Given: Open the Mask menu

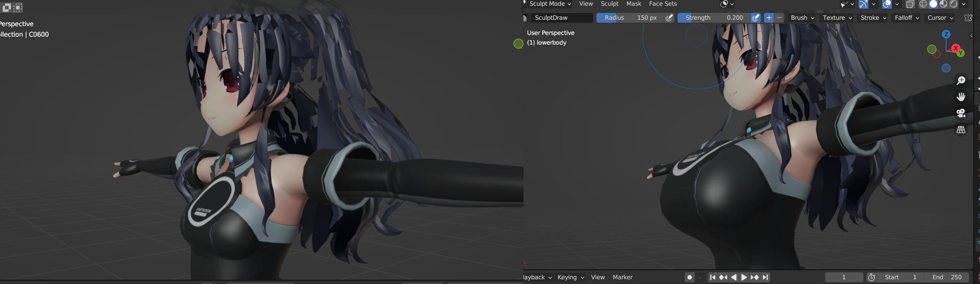Looking at the screenshot, I should [633, 4].
